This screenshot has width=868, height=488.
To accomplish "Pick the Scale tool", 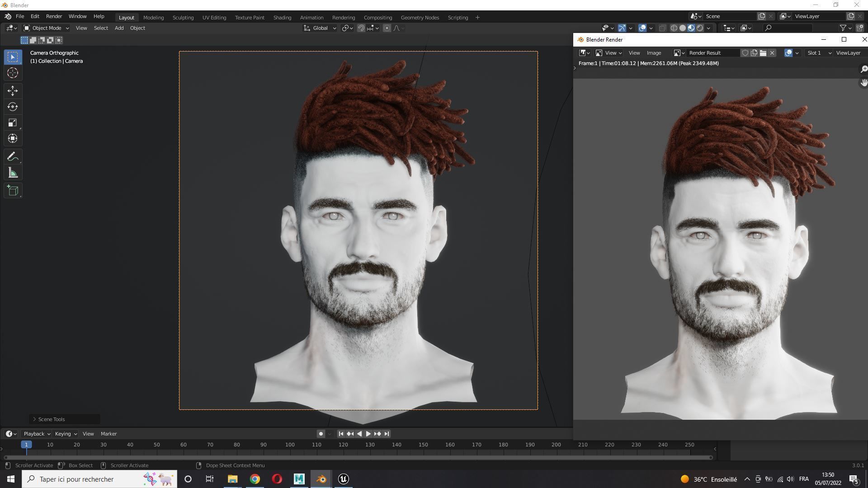I will [13, 122].
